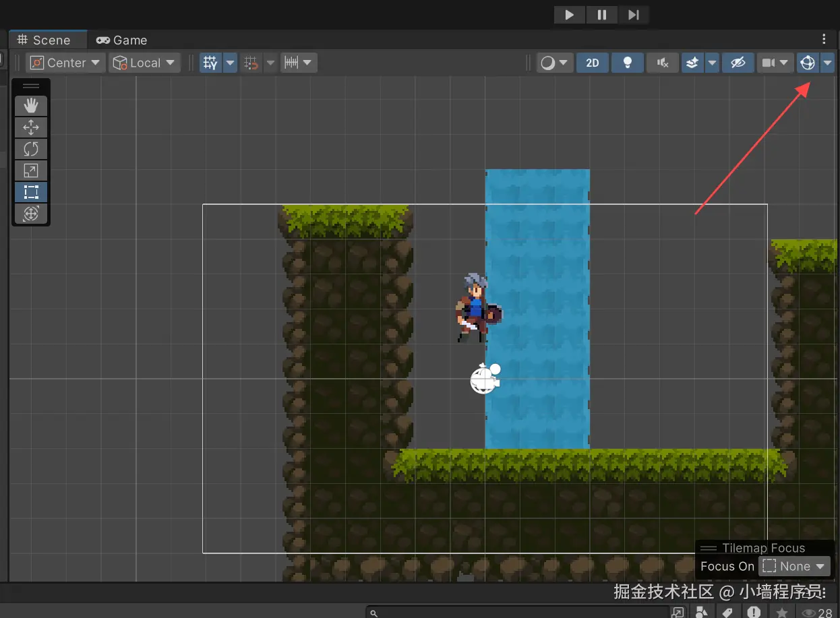
Task: Toggle the 2D view mode button
Action: point(593,63)
